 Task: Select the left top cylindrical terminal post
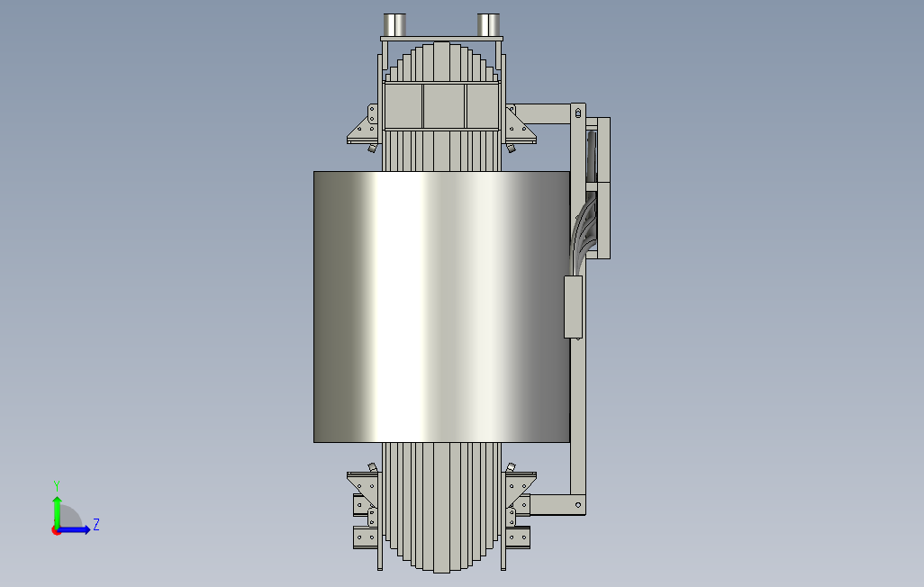tap(394, 24)
